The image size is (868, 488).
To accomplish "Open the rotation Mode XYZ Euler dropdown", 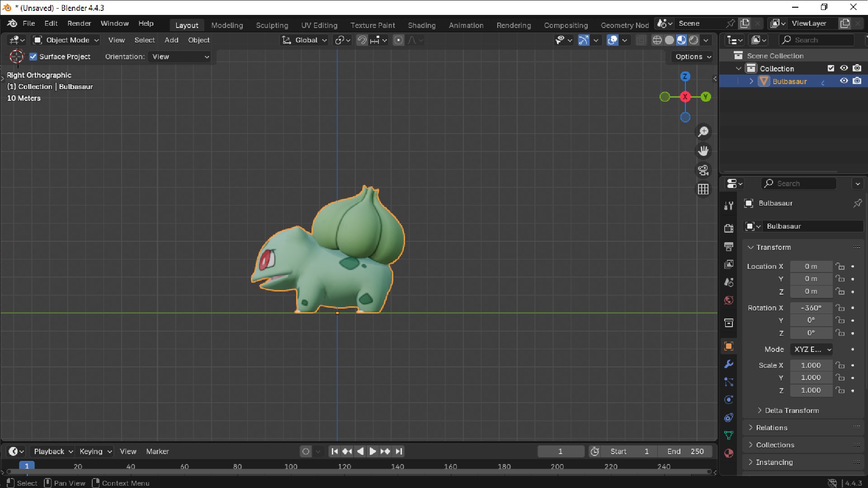I will click(x=811, y=350).
